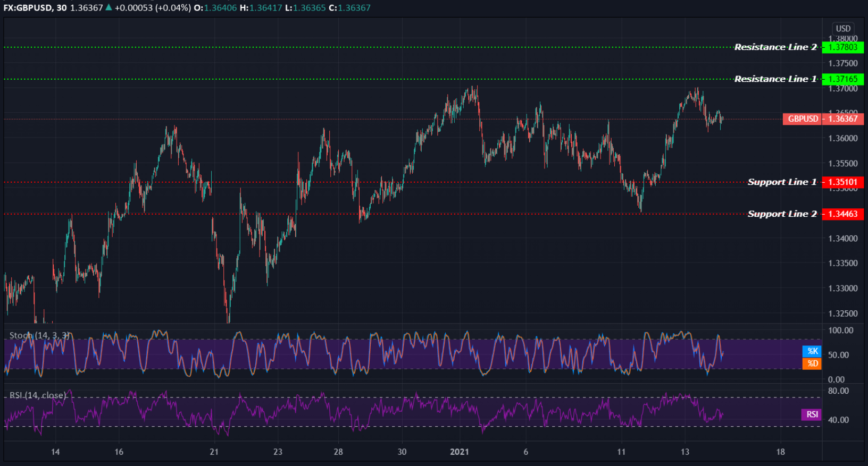The image size is (868, 466).
Task: Click the +0.00053 (+0.04%) change value
Action: tap(153, 7)
